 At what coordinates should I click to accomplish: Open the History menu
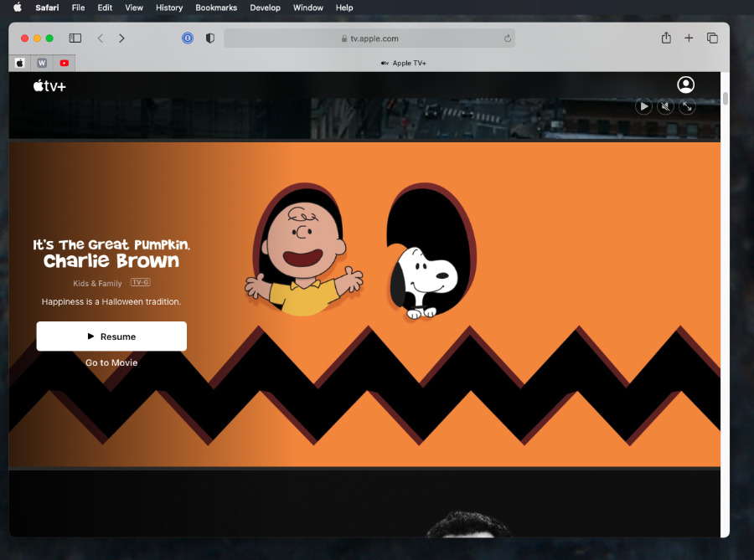(x=169, y=8)
